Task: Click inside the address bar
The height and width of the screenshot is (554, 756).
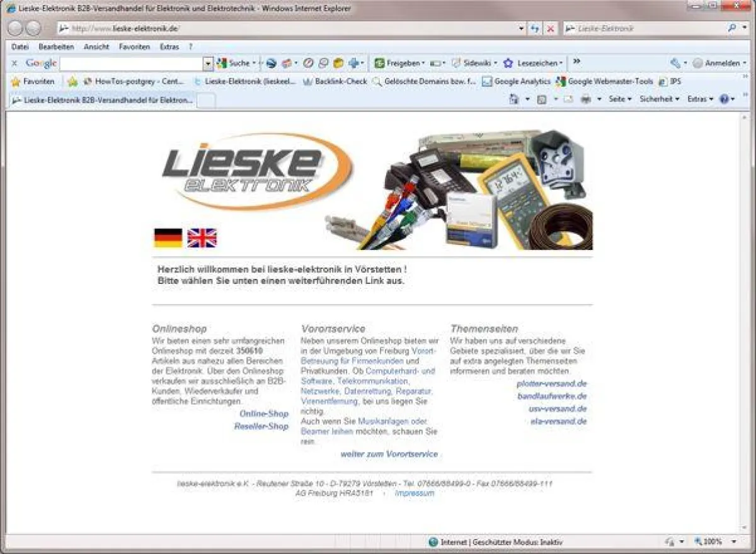Action: pyautogui.click(x=252, y=28)
